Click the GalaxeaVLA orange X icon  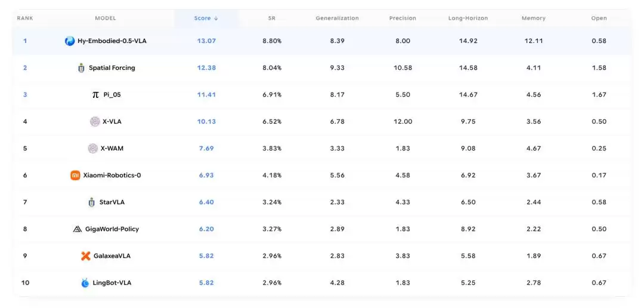[x=85, y=256]
